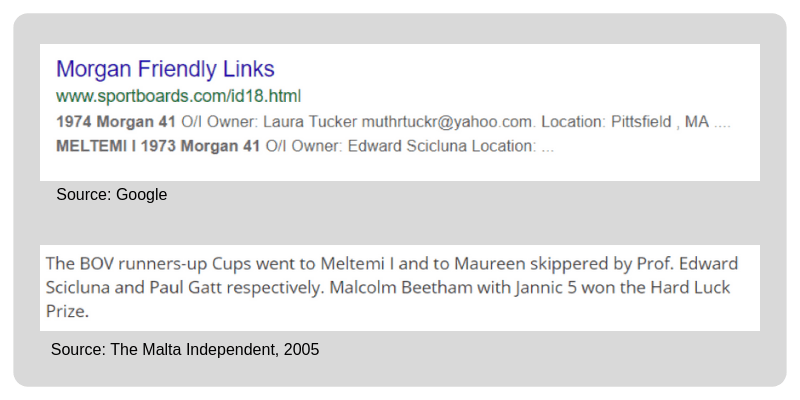Click the "Source: The Malta Independent, 2005" caption

[x=185, y=350]
